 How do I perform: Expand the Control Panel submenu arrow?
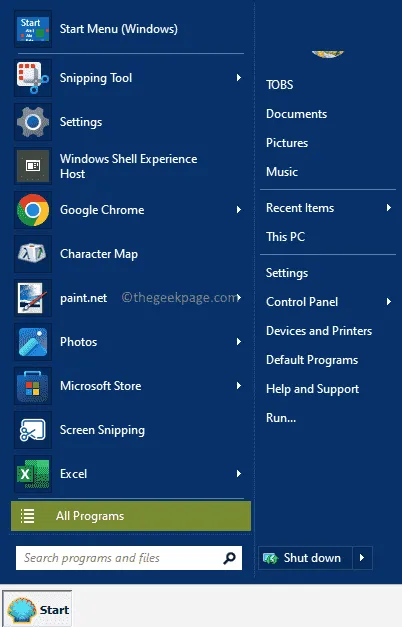click(x=388, y=302)
